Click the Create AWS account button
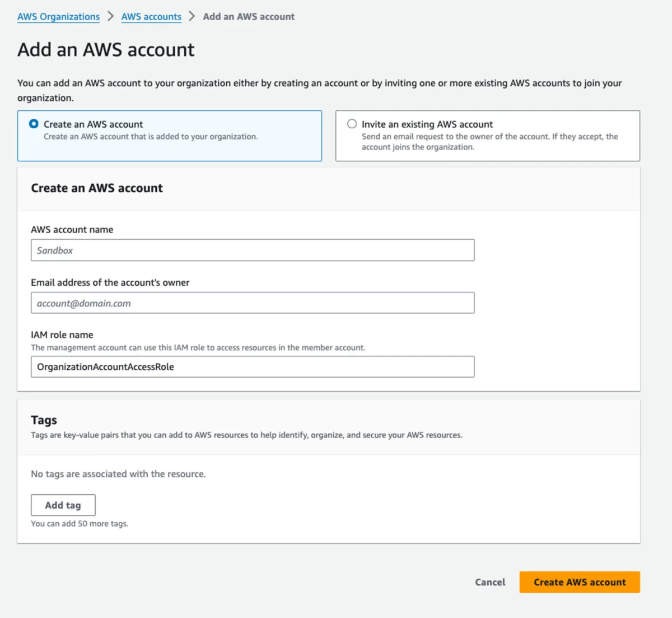 coord(579,582)
